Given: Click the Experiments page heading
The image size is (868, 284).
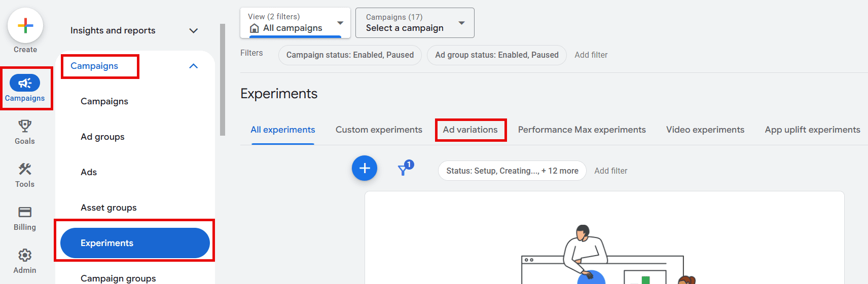Looking at the screenshot, I should (279, 94).
